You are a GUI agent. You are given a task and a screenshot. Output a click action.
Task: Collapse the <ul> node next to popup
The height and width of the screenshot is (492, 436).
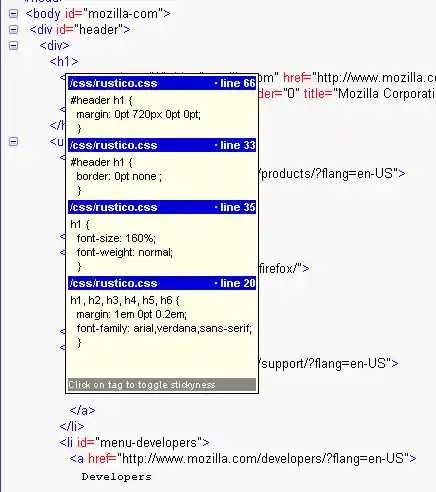tap(13, 142)
